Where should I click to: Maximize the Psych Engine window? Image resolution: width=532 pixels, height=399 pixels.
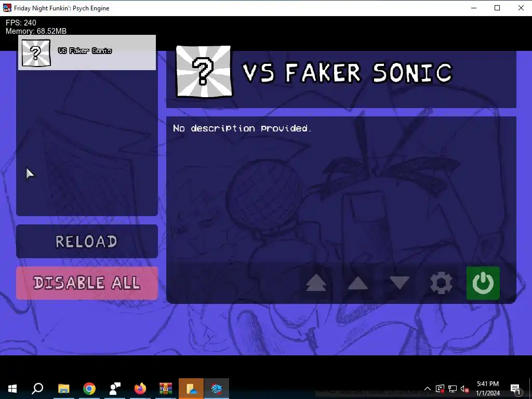click(497, 8)
